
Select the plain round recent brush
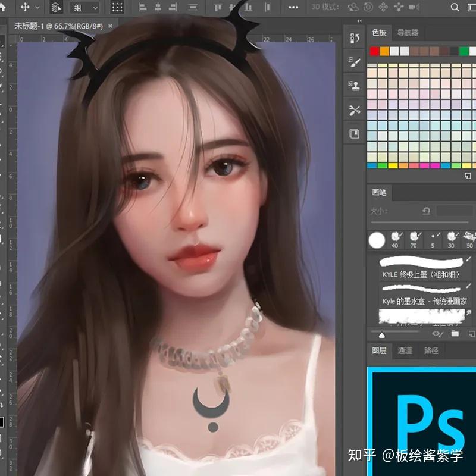(x=377, y=240)
